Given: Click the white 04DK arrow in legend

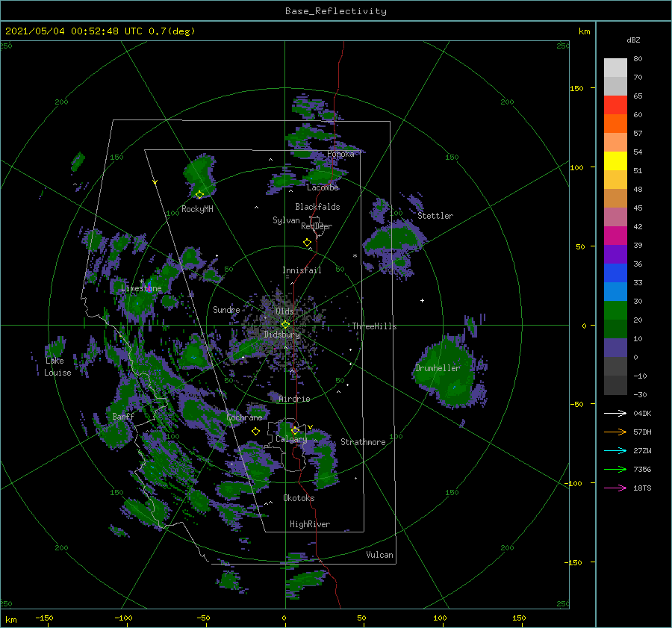Looking at the screenshot, I should pos(615,413).
